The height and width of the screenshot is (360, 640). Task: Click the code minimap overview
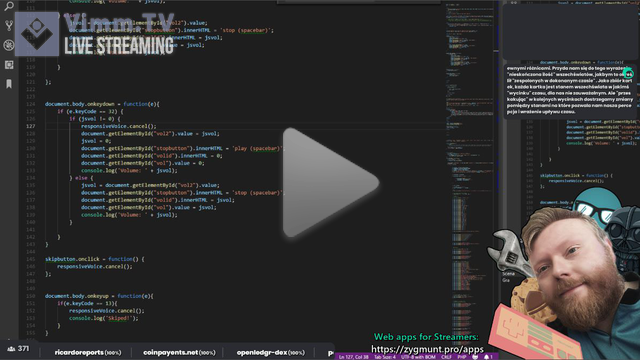pos(469,171)
